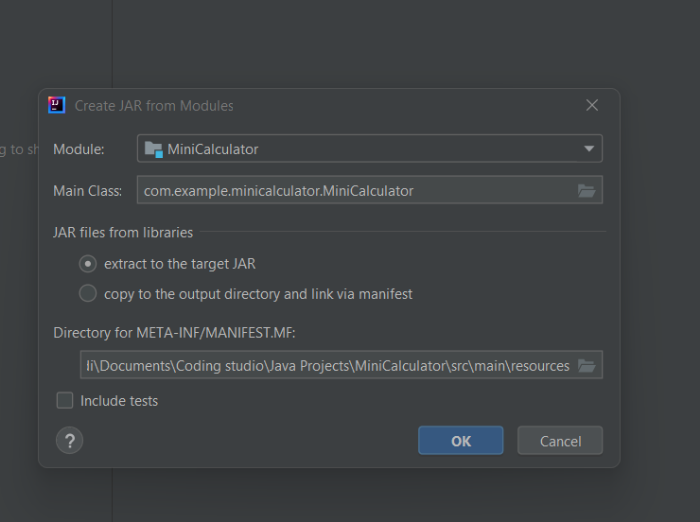This screenshot has height=522, width=700.
Task: Click the 'Main Class:' label
Action: coord(87,190)
